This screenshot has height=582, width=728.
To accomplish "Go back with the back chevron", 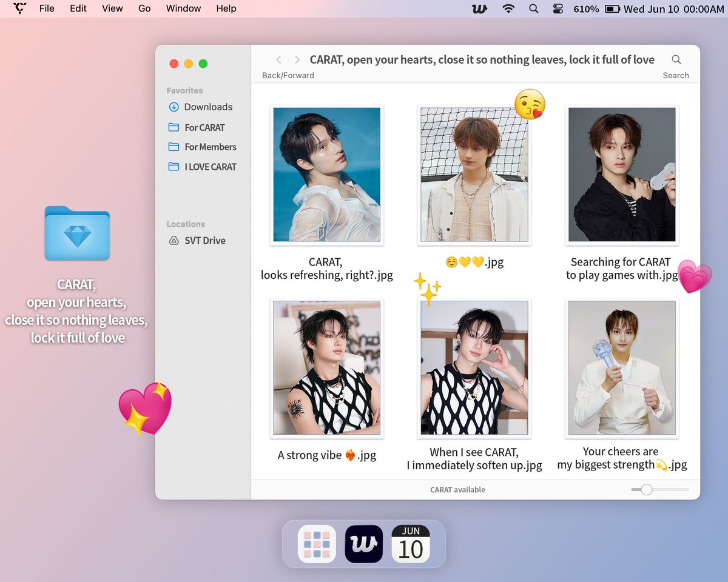I will 278,59.
